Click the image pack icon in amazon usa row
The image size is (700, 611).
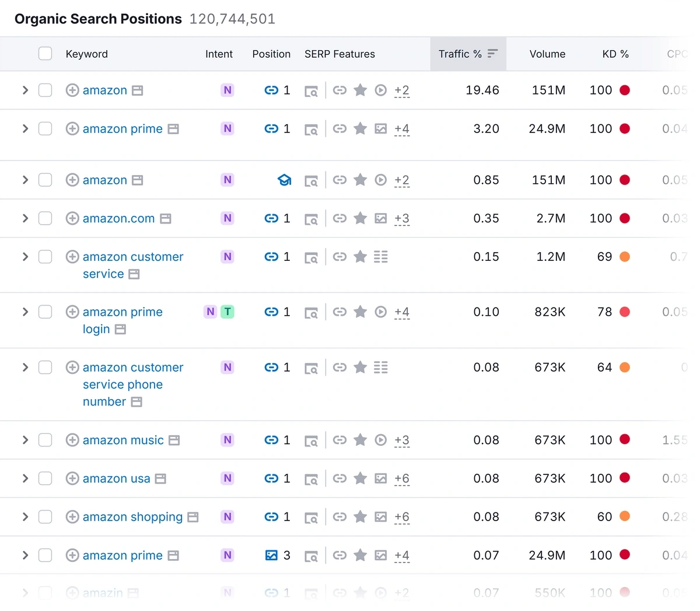381,479
